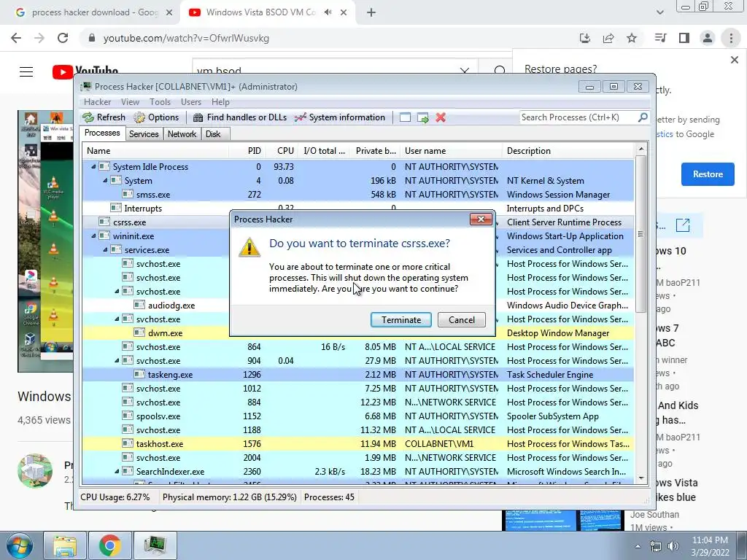Switch to the Services tab
This screenshot has height=560, width=747.
(144, 134)
